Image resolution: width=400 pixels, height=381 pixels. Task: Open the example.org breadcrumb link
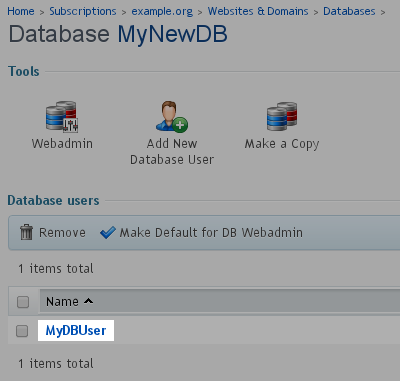(x=162, y=11)
